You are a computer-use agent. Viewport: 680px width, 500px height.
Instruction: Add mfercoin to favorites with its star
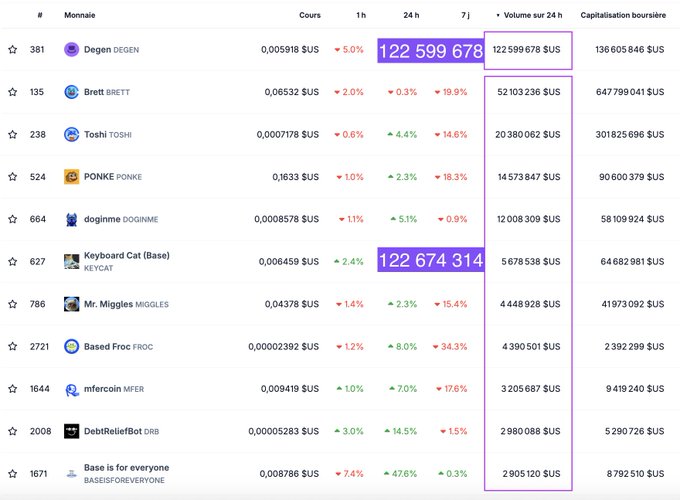pyautogui.click(x=12, y=389)
